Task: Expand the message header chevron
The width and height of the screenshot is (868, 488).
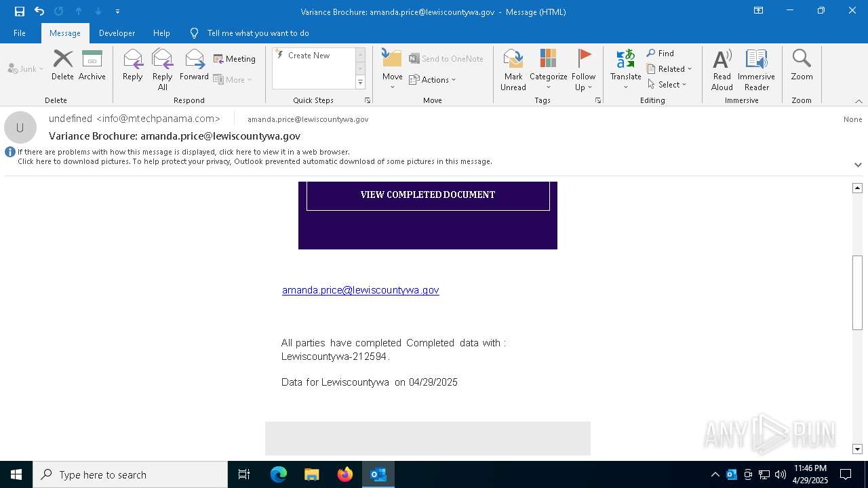Action: tap(858, 165)
